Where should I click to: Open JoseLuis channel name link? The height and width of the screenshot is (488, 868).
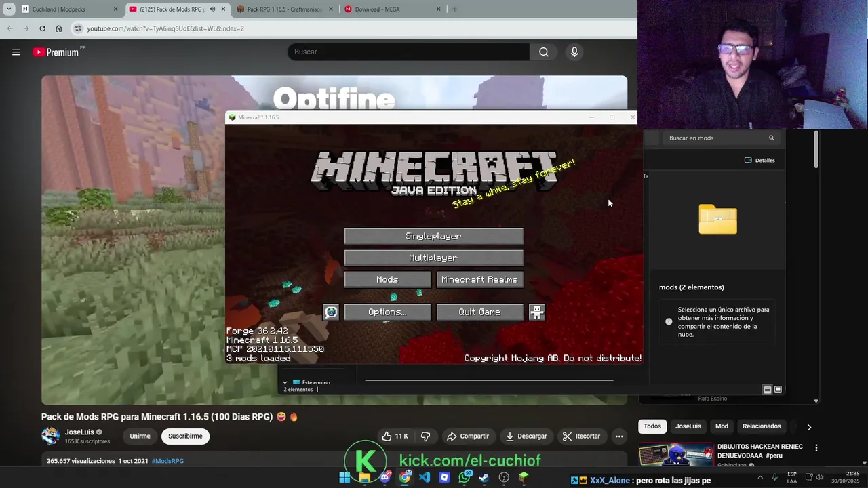point(79,432)
